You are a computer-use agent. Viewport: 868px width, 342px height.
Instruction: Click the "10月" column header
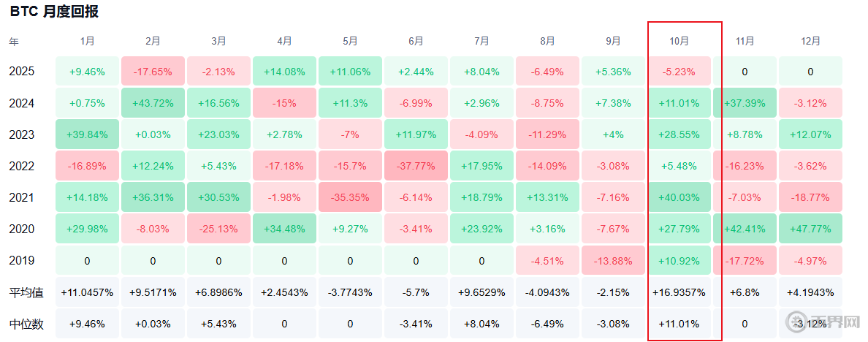(x=679, y=41)
